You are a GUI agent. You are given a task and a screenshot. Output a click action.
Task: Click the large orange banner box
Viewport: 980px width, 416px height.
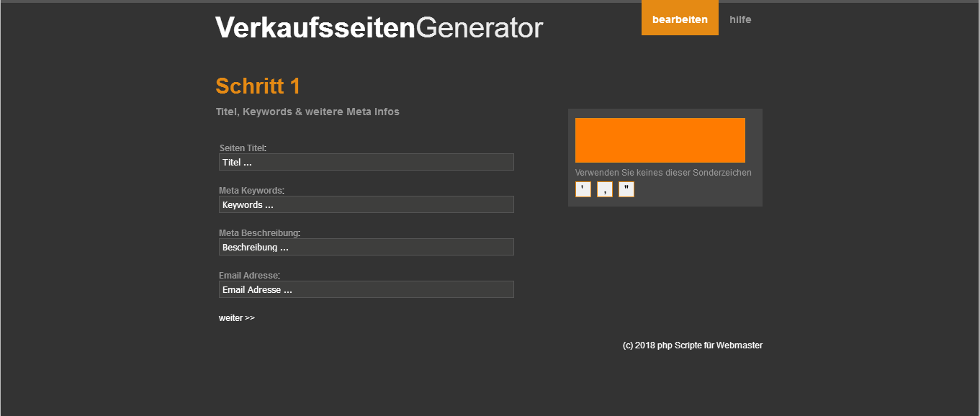660,140
